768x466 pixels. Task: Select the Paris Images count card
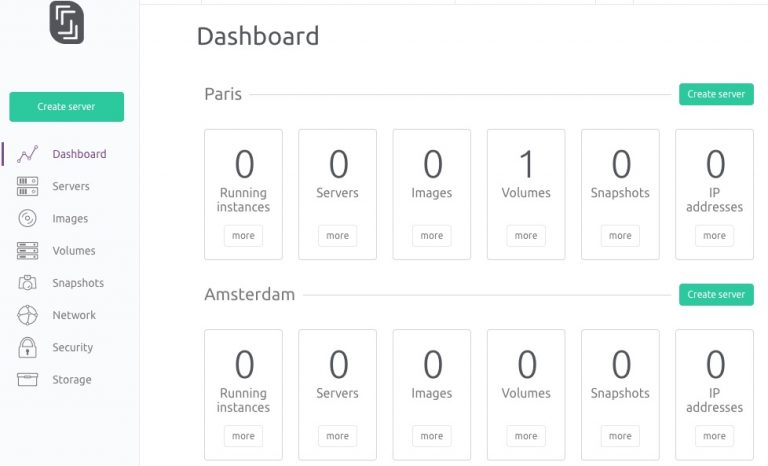[x=432, y=195]
